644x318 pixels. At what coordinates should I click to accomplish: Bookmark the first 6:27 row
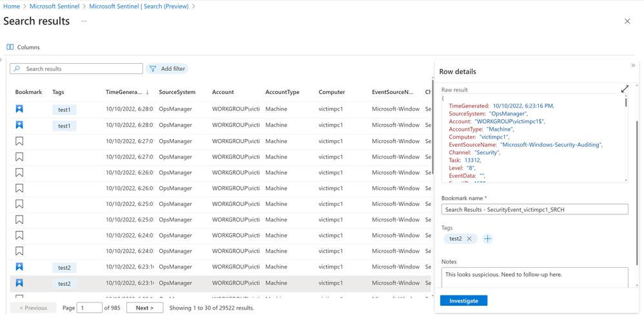(x=19, y=141)
